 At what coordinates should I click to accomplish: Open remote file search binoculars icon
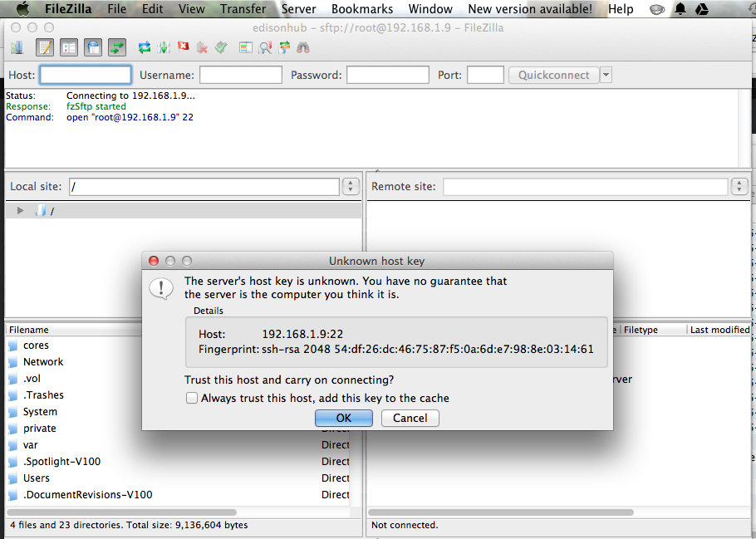pos(303,47)
